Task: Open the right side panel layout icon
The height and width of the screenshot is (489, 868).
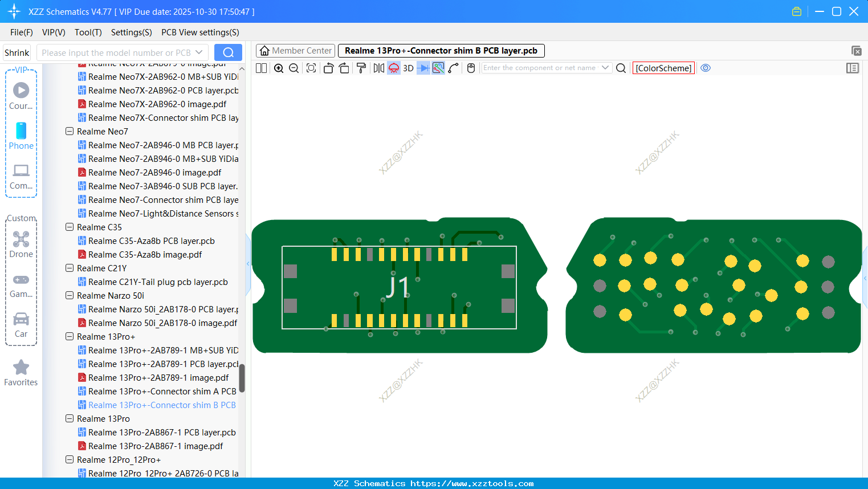Action: (853, 68)
